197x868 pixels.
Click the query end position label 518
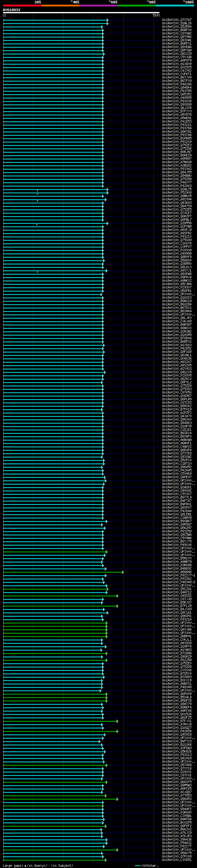pos(155,15)
